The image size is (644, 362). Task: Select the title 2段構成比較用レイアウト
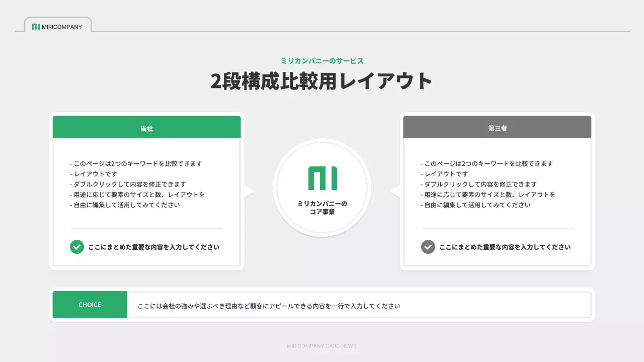coord(321,79)
